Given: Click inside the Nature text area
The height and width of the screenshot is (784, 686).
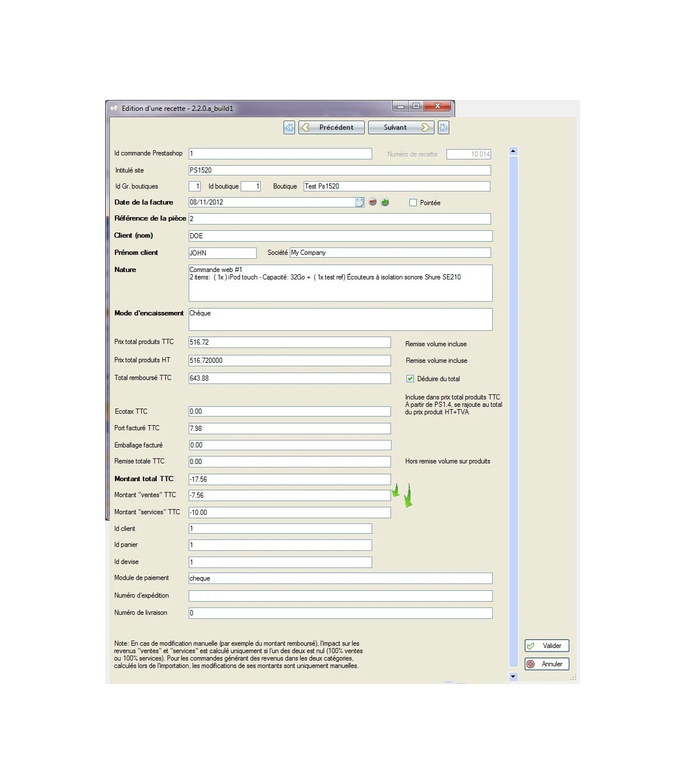Looking at the screenshot, I should (340, 283).
